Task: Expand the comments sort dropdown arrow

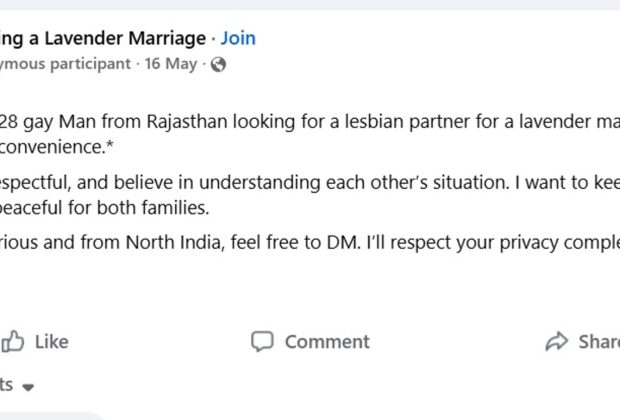Action: (28, 387)
